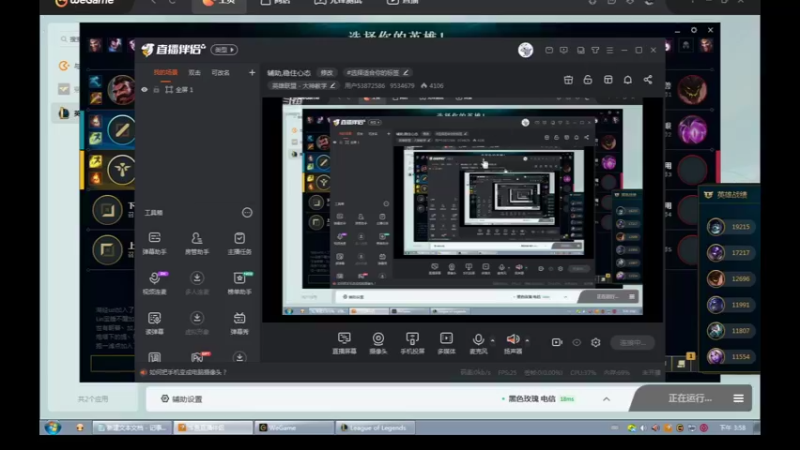Switch to 我的场景 scene tab

(166, 72)
